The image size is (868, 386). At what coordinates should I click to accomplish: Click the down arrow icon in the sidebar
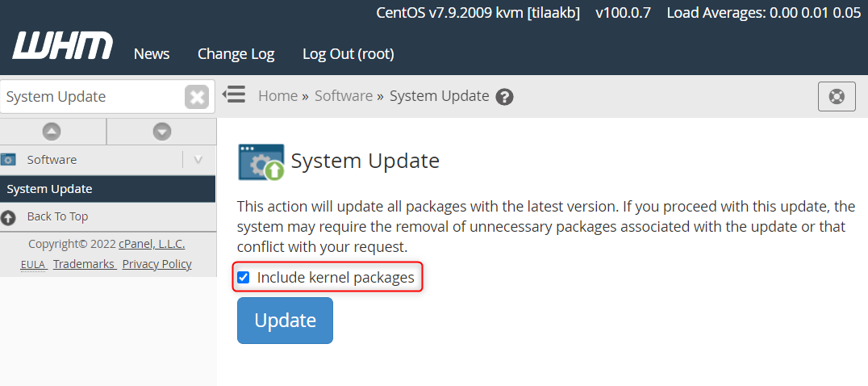pyautogui.click(x=162, y=132)
